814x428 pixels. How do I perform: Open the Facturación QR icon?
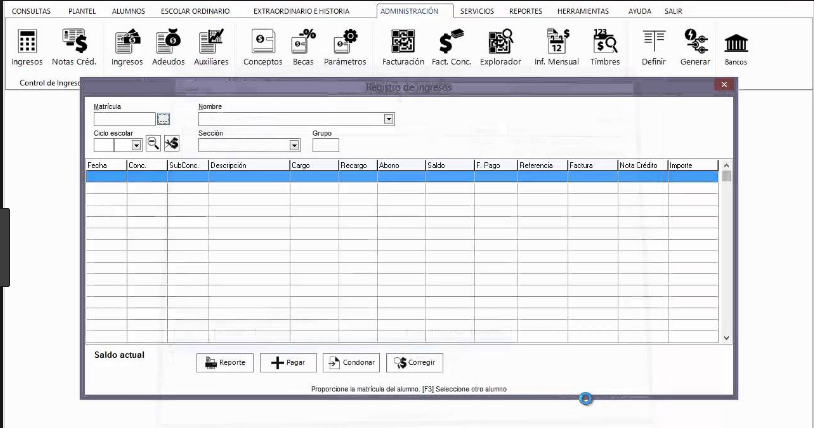tap(403, 47)
